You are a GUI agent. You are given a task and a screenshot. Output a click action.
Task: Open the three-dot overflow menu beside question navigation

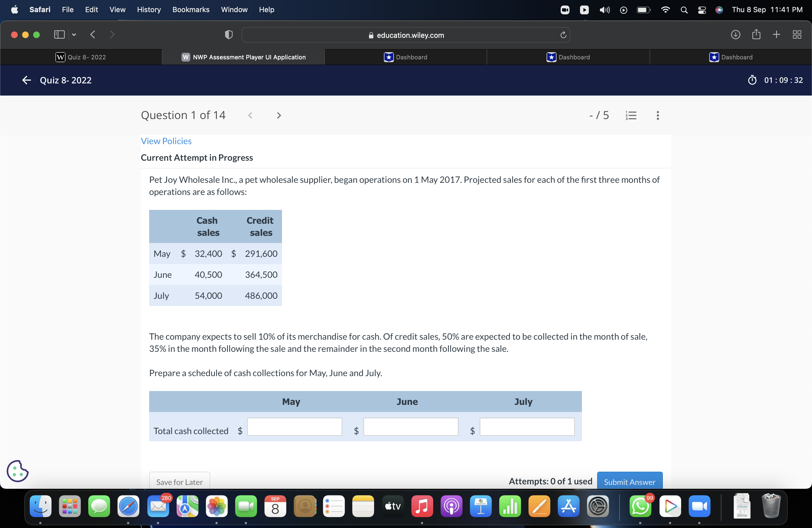click(x=657, y=115)
